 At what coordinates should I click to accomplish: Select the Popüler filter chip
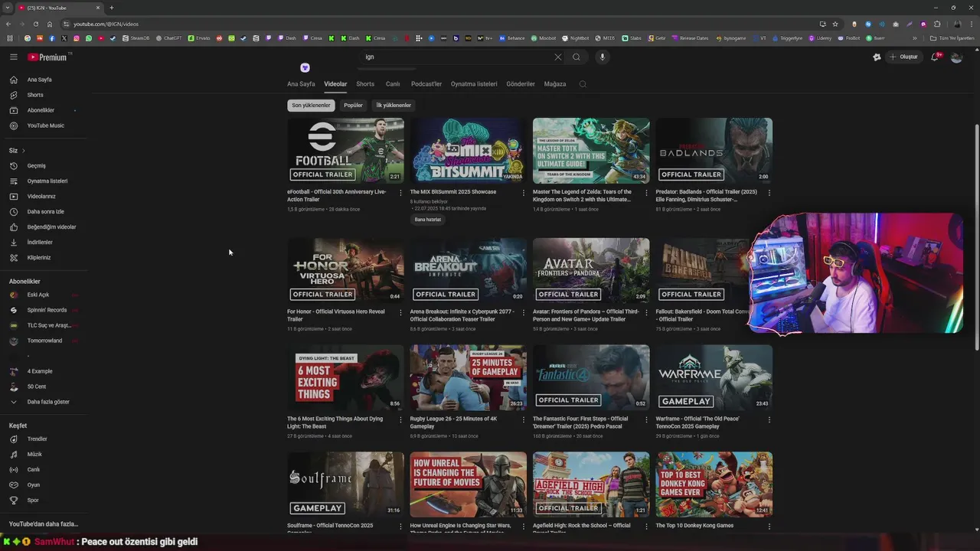tap(353, 106)
